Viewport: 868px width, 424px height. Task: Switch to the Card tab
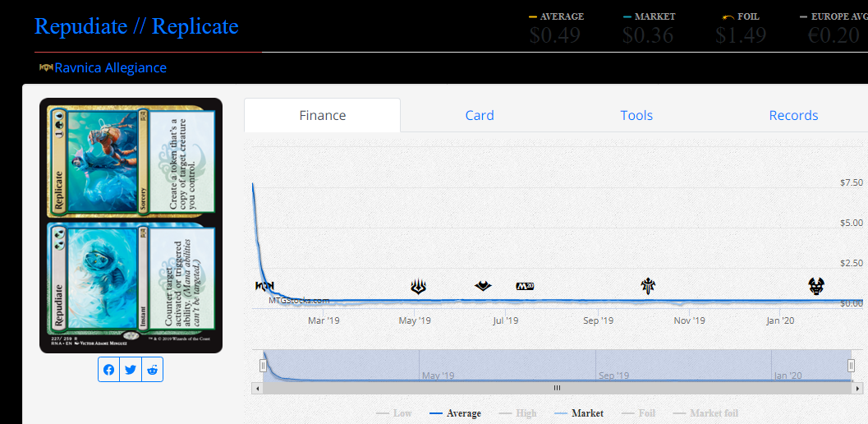pyautogui.click(x=480, y=115)
